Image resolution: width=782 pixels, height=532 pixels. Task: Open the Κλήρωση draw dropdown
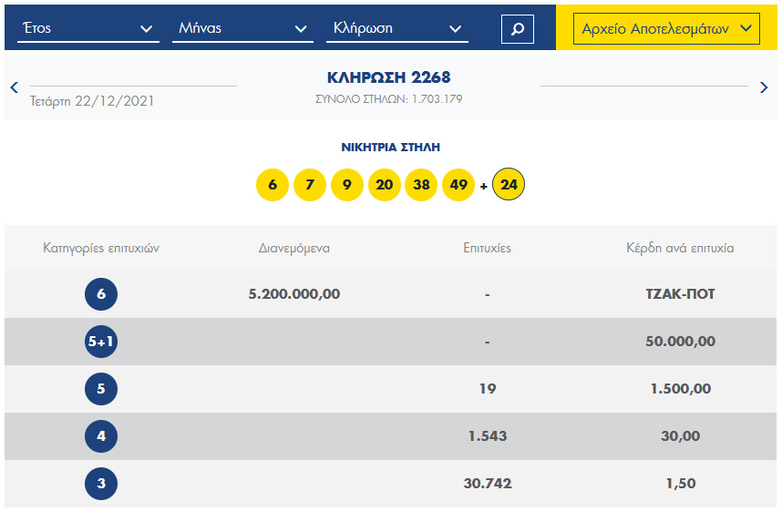[396, 28]
